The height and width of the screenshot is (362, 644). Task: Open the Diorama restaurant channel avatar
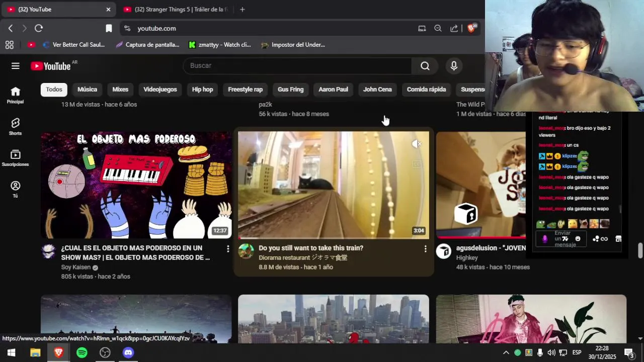(246, 251)
